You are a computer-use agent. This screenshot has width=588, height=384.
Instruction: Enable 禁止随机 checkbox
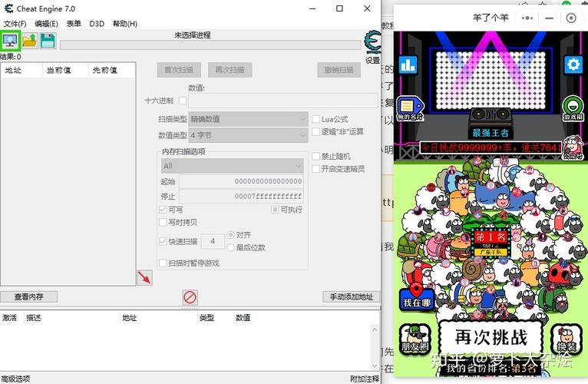coord(316,156)
